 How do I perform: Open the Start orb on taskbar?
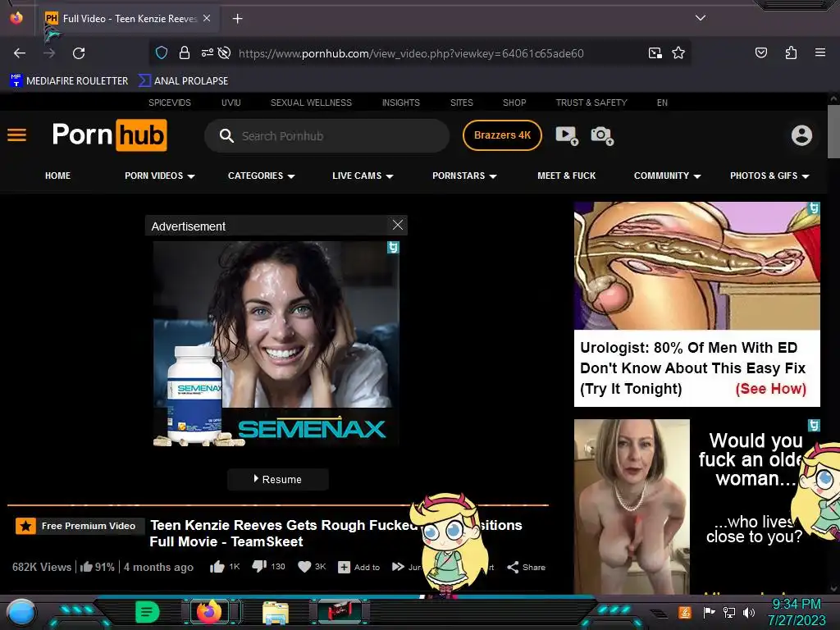(21, 612)
